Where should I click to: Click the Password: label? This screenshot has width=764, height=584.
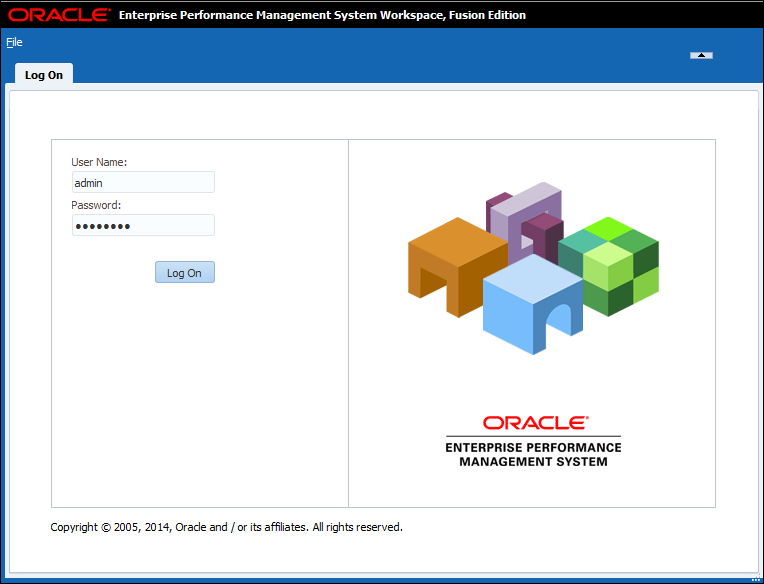coord(96,205)
